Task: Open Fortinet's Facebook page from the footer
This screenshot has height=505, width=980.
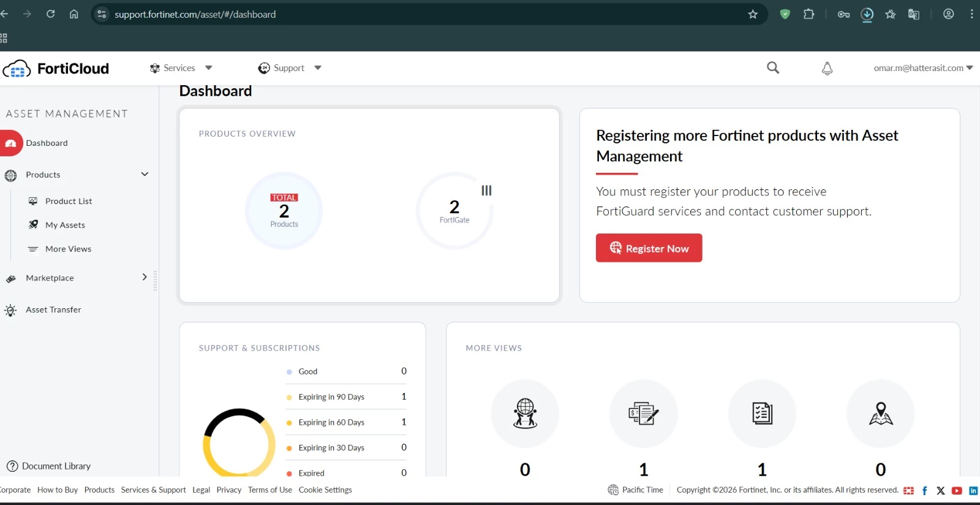Action: (924, 491)
